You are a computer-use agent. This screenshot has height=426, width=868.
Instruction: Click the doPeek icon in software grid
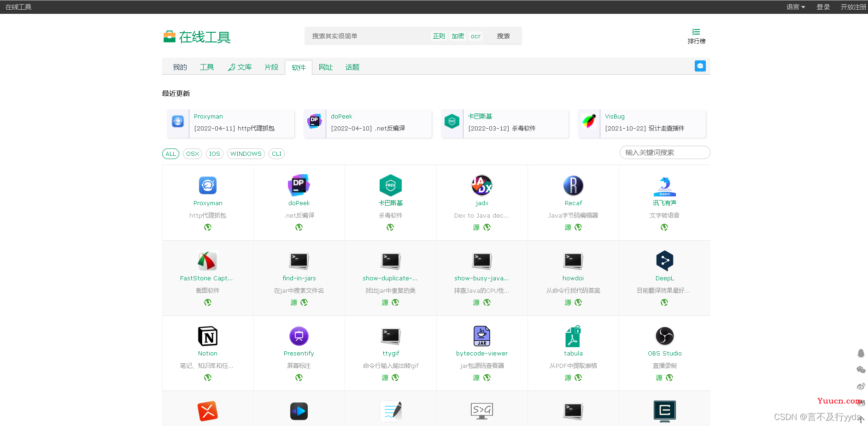(x=299, y=185)
